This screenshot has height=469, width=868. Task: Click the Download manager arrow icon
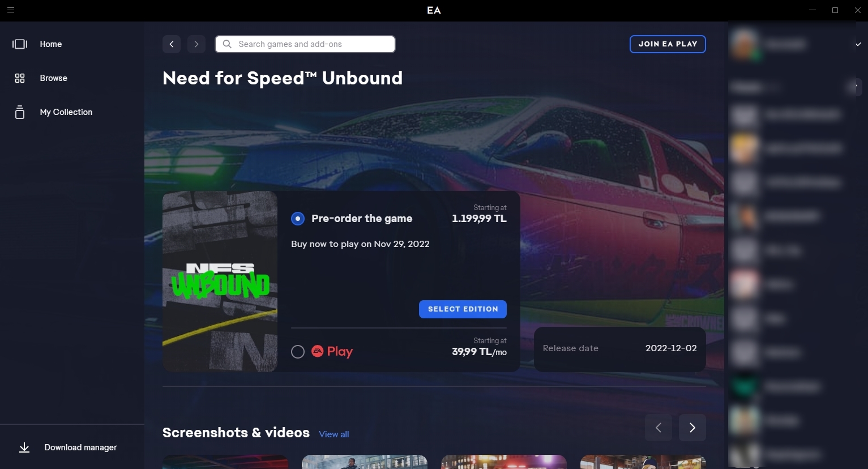24,447
